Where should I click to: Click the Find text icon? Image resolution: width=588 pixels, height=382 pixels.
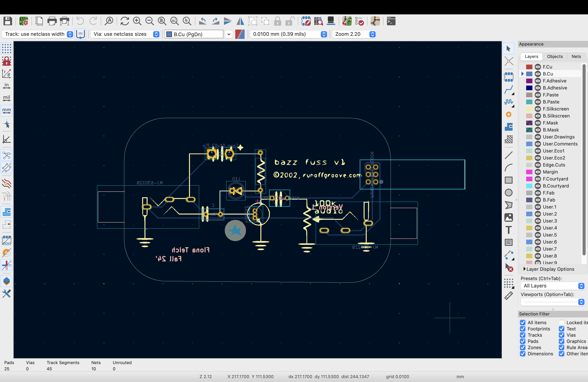tap(109, 21)
